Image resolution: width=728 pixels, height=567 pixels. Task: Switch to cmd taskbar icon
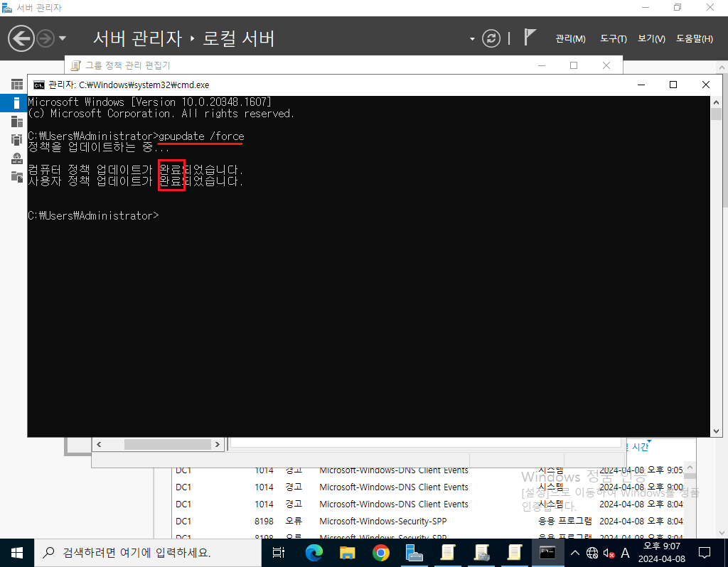548,553
